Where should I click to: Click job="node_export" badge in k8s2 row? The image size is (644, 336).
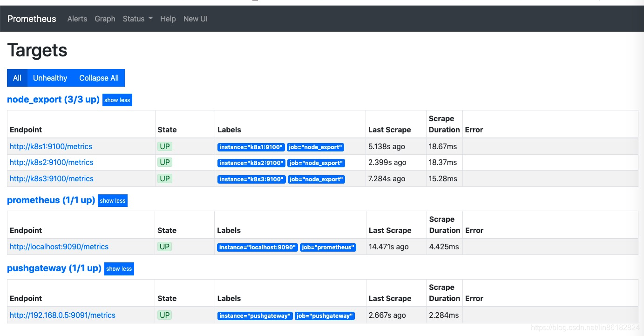point(316,163)
